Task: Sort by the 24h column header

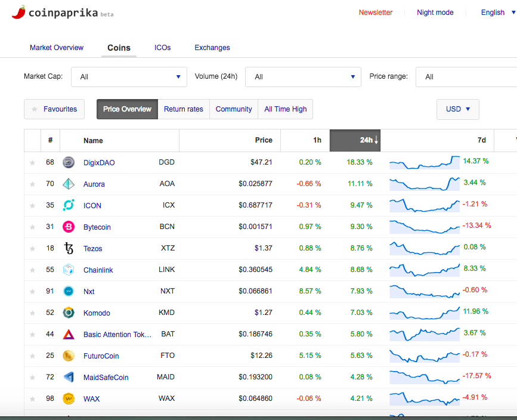Action: coord(355,140)
